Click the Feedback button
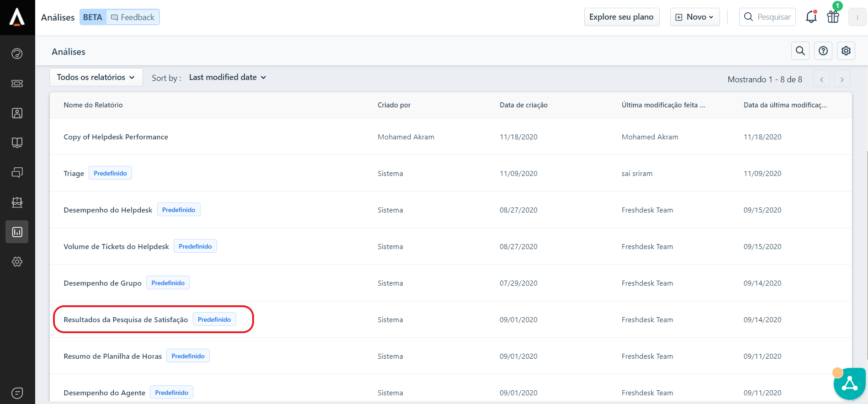 (x=133, y=17)
